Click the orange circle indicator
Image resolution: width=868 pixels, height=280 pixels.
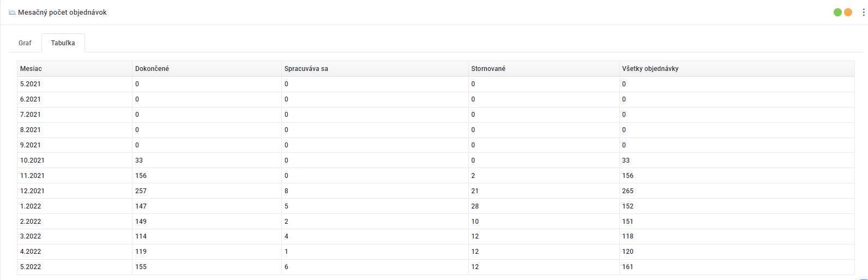click(848, 12)
